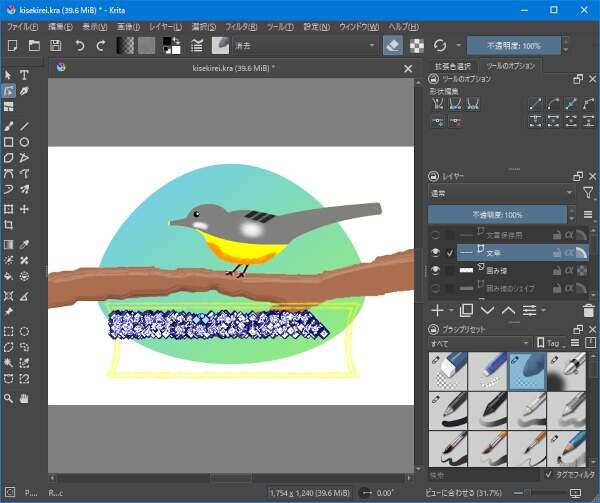The image size is (600, 503).
Task: Hide the 文章 layer using eye icon
Action: coord(436,253)
